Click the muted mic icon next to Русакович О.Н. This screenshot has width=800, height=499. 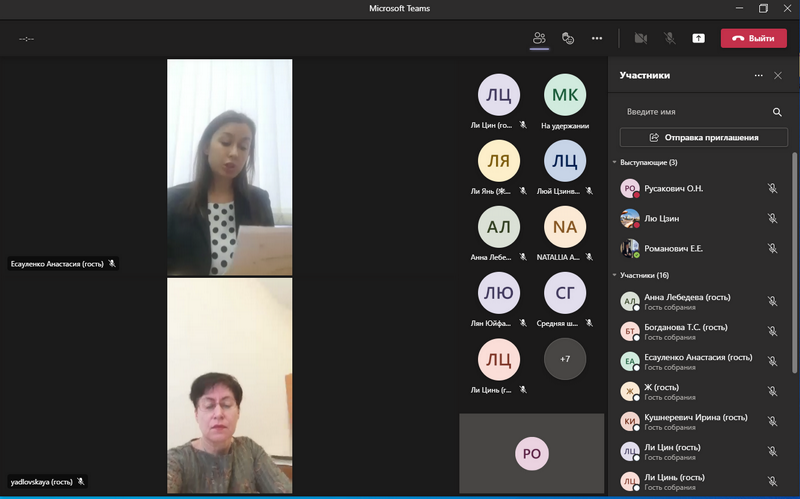pyautogui.click(x=772, y=188)
